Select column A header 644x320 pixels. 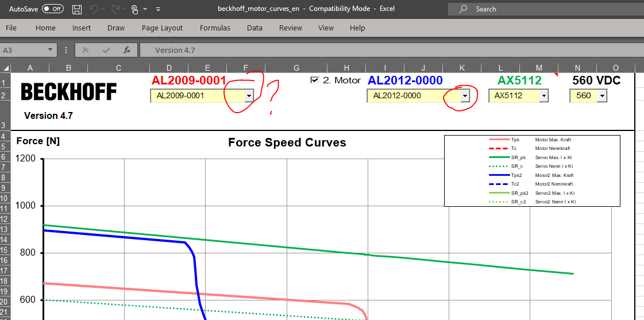click(x=29, y=68)
